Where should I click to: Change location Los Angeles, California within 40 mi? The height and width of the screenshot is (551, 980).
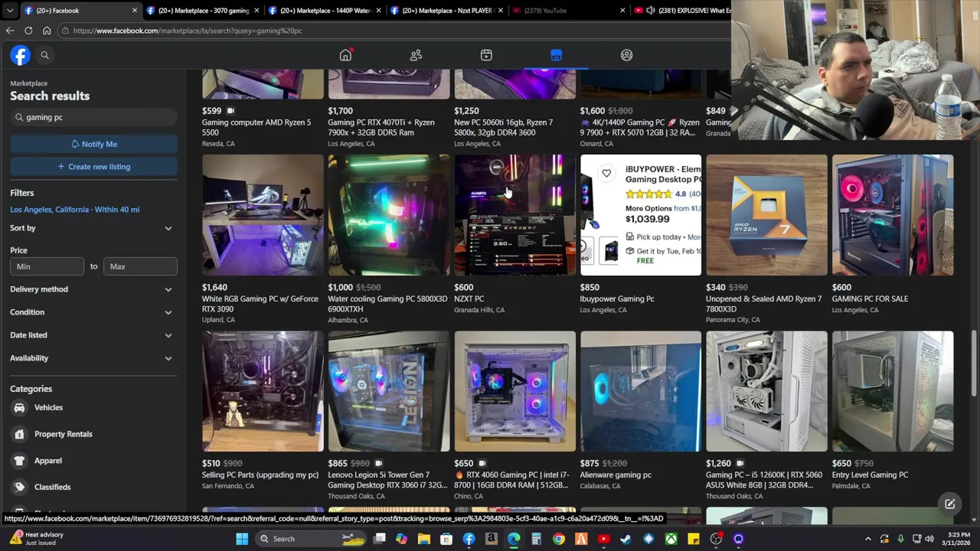point(75,210)
